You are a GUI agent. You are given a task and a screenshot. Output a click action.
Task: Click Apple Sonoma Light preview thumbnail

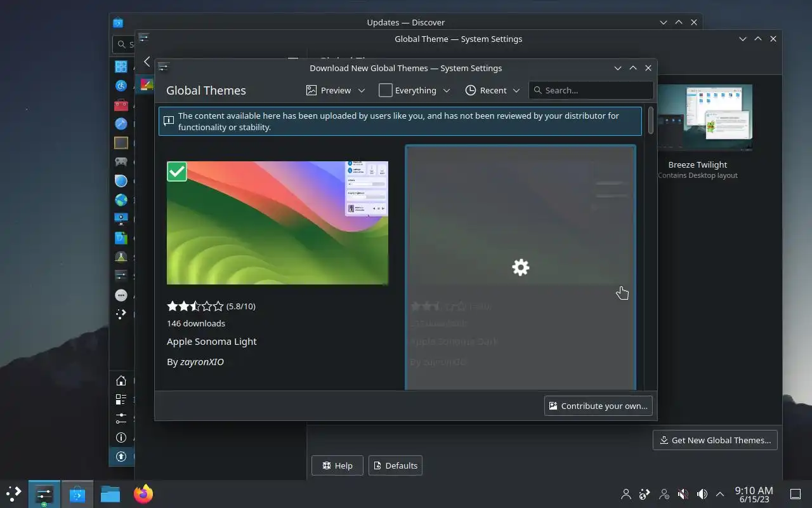pyautogui.click(x=277, y=222)
